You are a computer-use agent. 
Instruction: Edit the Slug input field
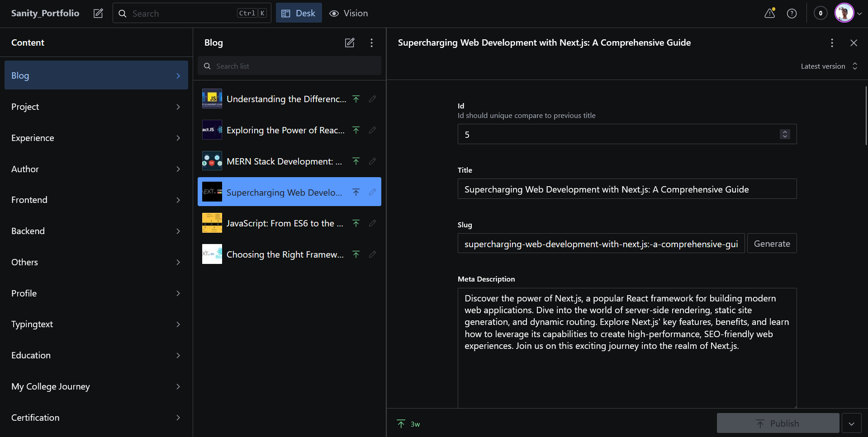tap(601, 244)
